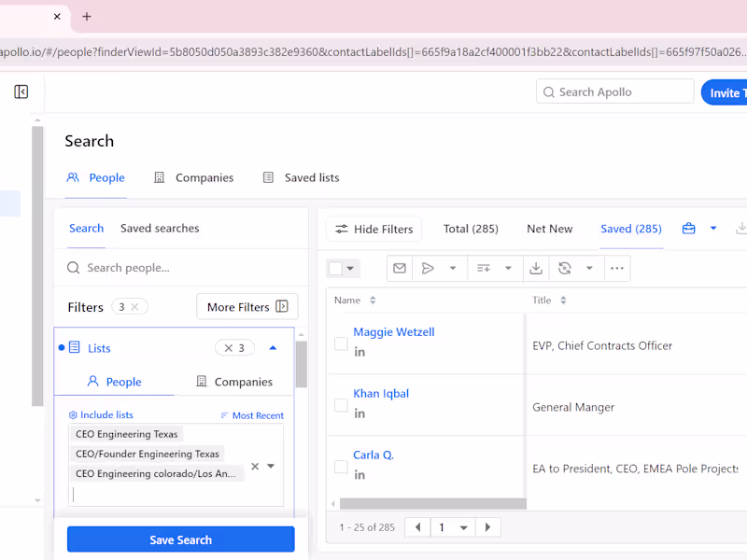Show Net New results
This screenshot has height=560, width=747.
pyautogui.click(x=549, y=229)
